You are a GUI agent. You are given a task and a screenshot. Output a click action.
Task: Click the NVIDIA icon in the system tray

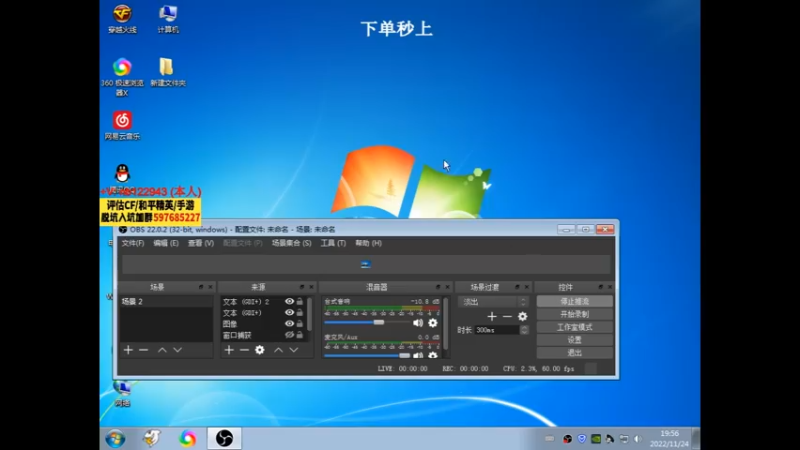click(595, 439)
